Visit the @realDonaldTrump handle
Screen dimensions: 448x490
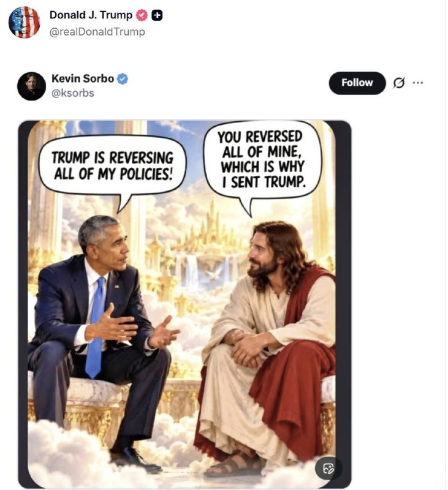click(x=97, y=32)
